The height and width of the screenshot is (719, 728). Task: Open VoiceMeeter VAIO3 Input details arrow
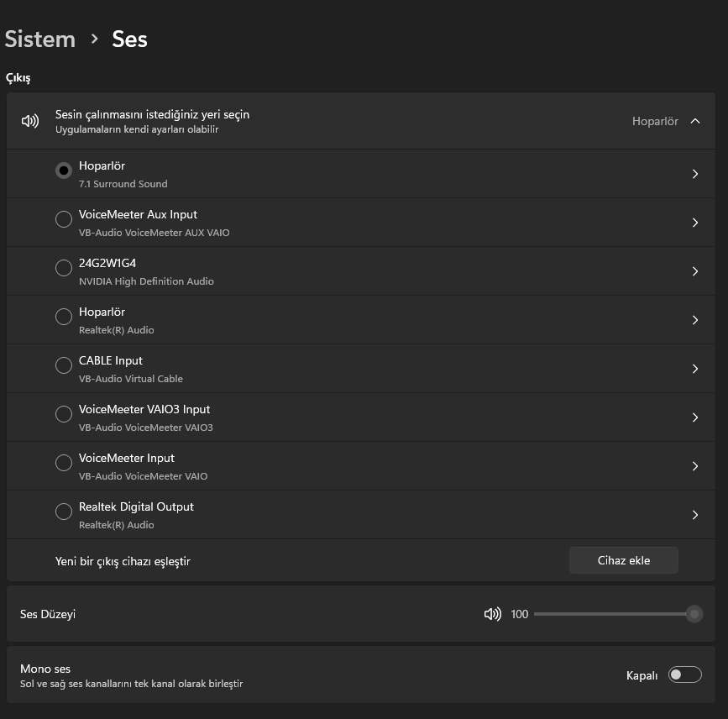coord(695,417)
